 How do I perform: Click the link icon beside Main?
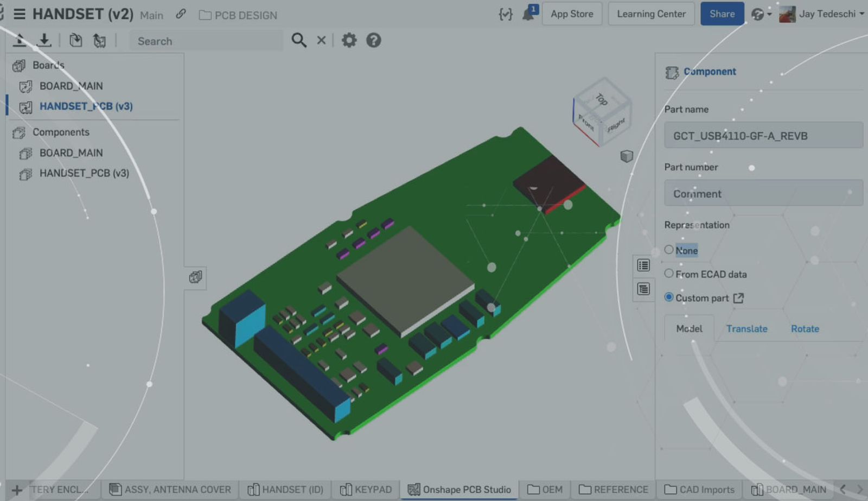coord(181,15)
